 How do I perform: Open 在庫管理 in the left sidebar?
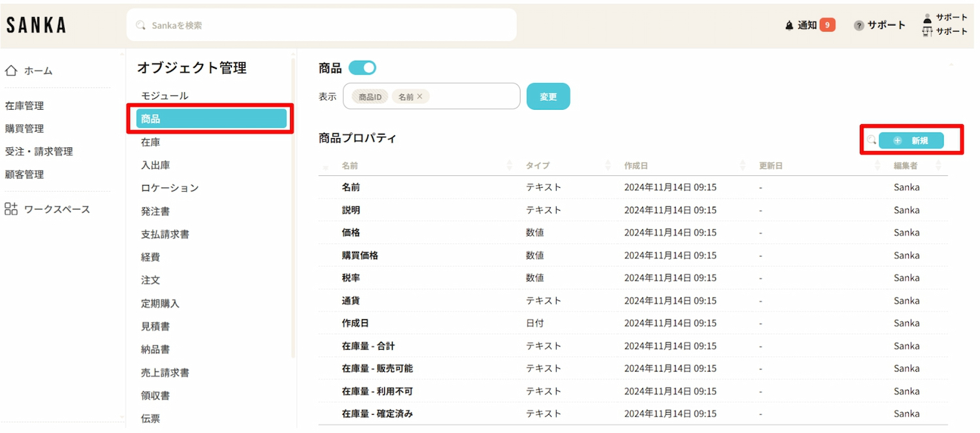25,106
